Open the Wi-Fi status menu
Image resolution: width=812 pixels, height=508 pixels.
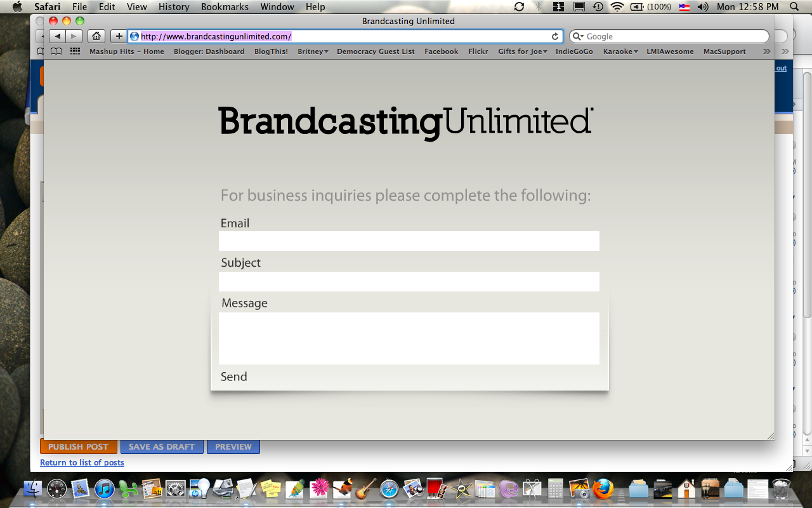point(617,7)
